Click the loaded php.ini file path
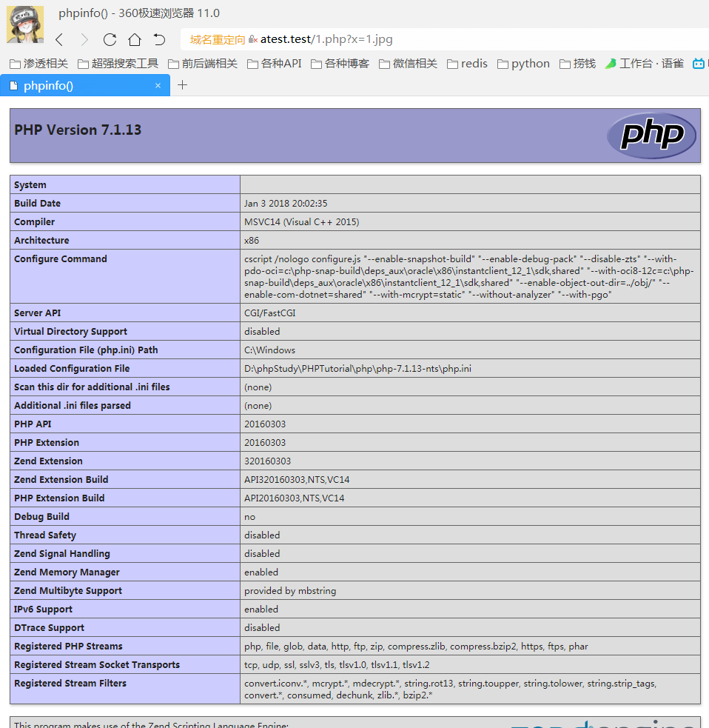 [357, 369]
